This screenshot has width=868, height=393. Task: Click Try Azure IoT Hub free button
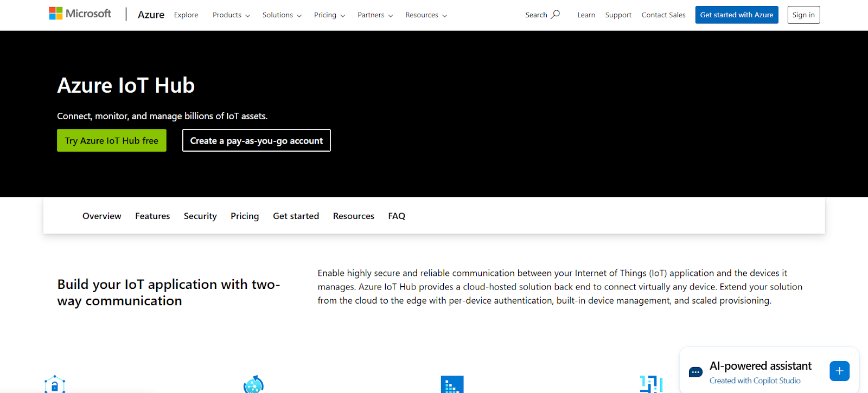click(x=112, y=140)
